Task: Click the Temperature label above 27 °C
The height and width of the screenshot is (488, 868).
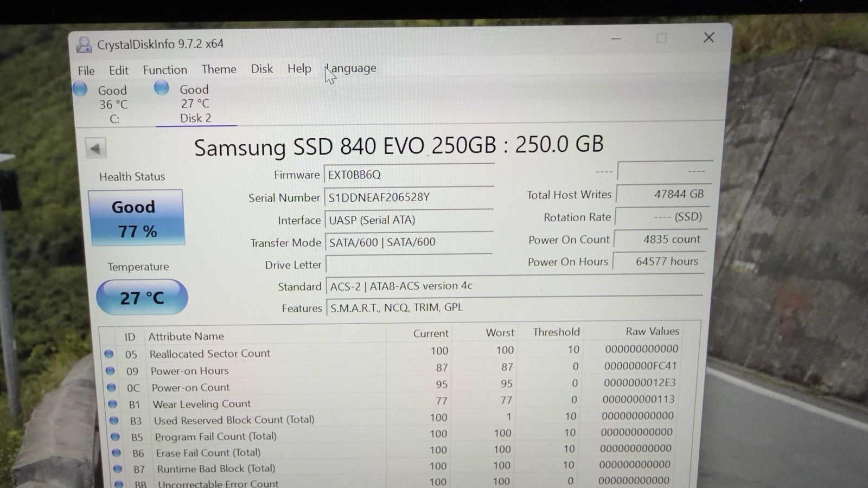Action: coord(138,266)
